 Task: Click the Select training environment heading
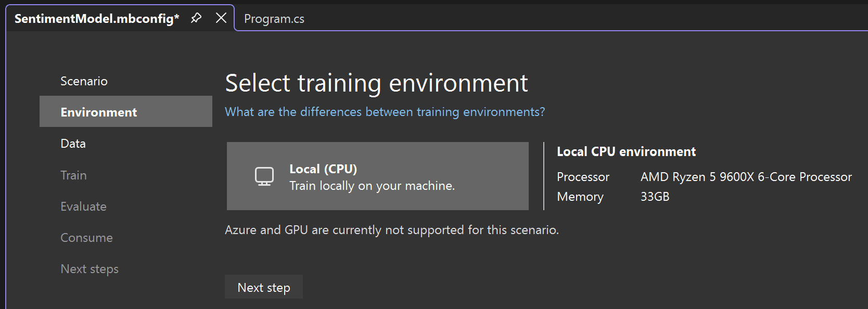376,83
